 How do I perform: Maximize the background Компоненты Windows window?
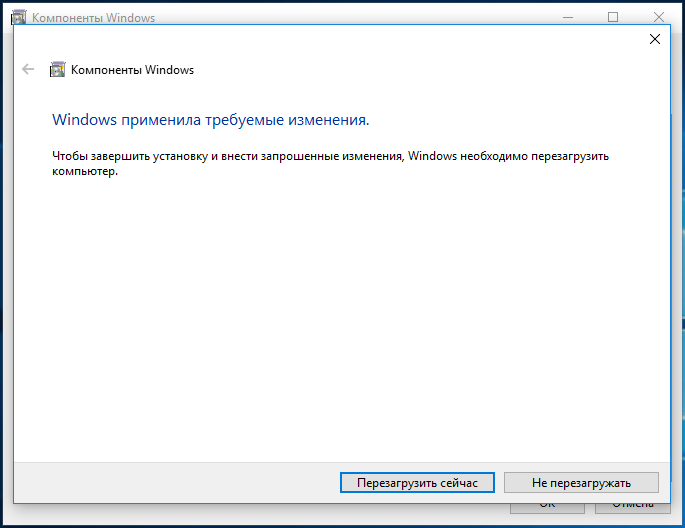pyautogui.click(x=613, y=17)
